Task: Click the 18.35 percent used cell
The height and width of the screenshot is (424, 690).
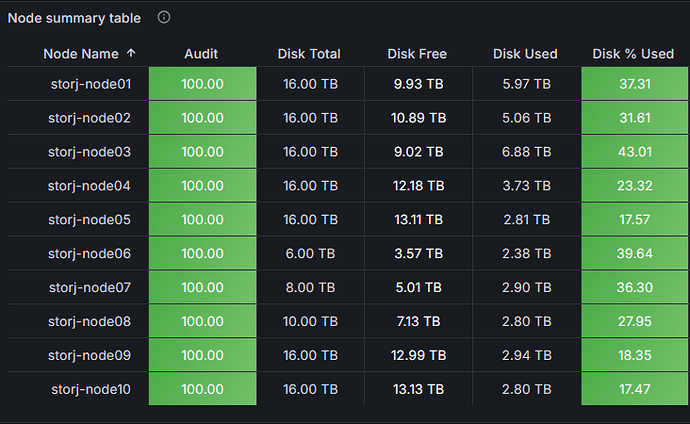Action: [x=635, y=355]
